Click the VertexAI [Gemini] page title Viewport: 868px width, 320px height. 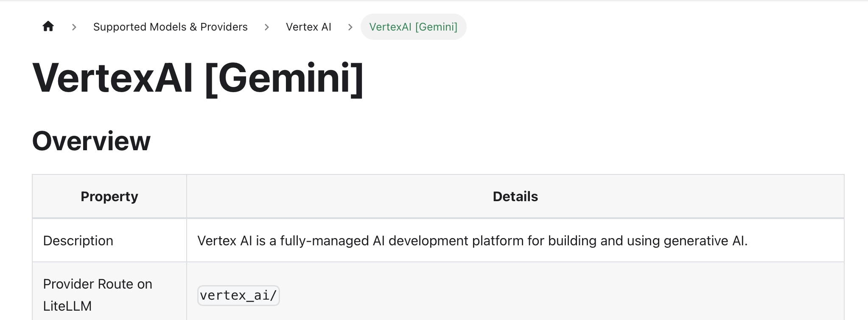tap(198, 79)
